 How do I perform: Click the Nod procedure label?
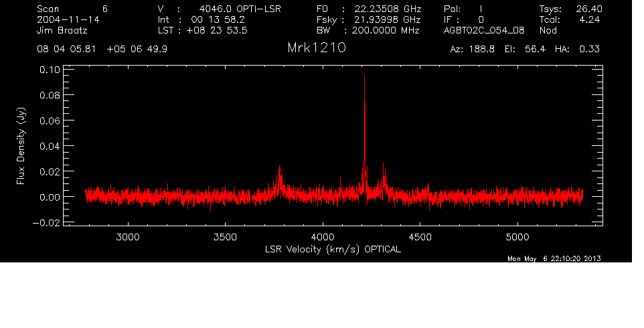(548, 30)
